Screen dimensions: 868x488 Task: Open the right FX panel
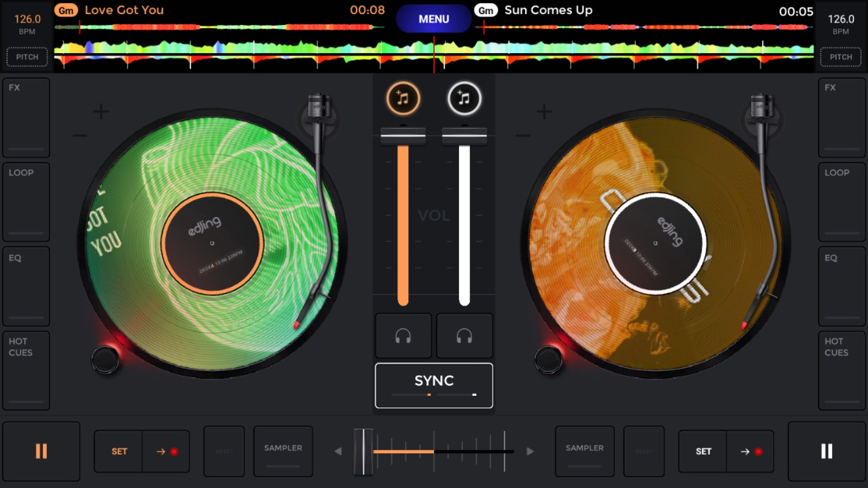click(842, 118)
